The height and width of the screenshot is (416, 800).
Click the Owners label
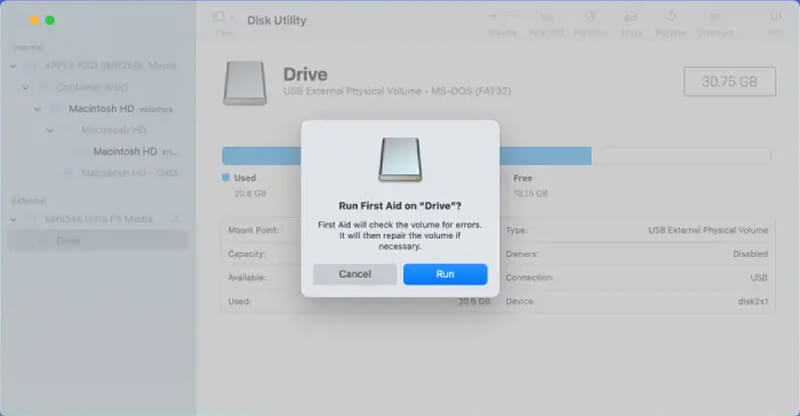point(521,254)
